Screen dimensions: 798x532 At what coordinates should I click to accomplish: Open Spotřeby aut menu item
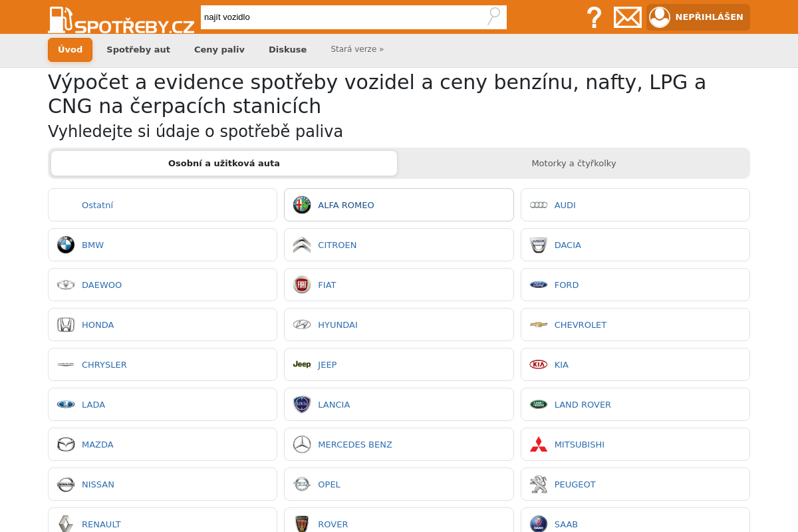tap(138, 50)
